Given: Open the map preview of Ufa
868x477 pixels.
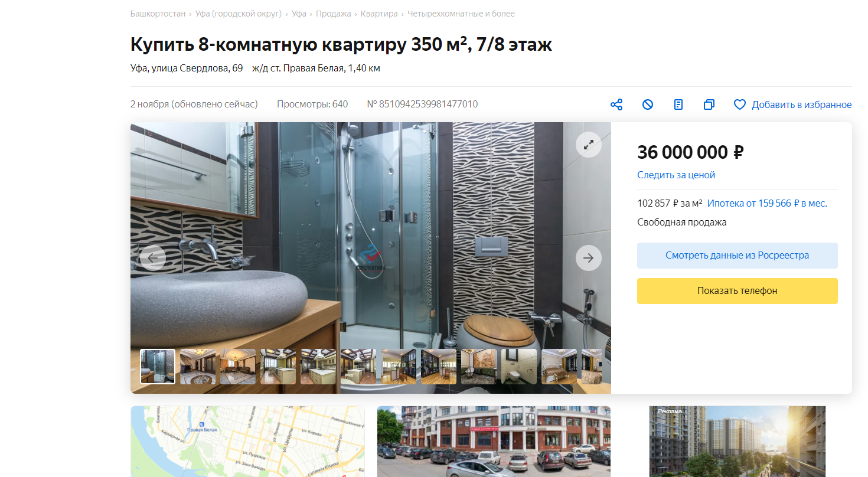Looking at the screenshot, I should pos(247,442).
